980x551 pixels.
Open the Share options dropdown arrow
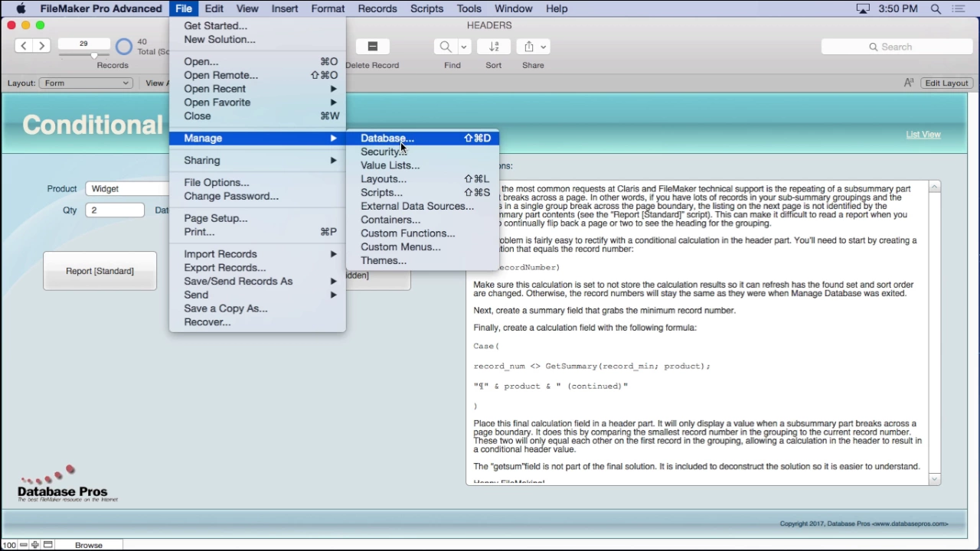click(x=544, y=47)
